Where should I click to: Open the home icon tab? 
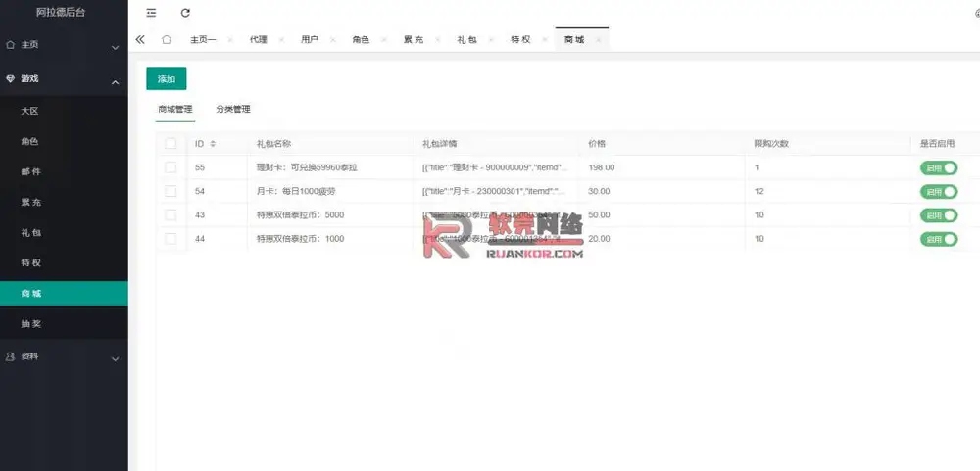[167, 39]
